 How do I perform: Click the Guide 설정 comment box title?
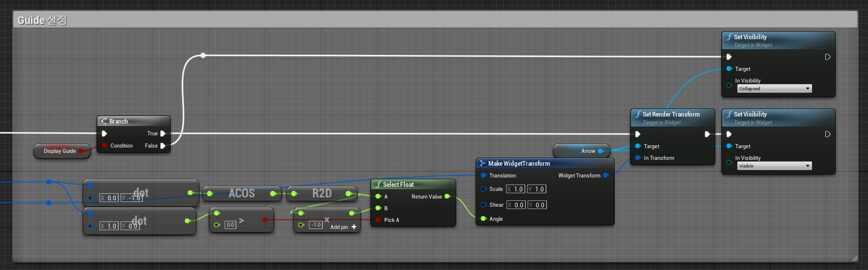43,20
